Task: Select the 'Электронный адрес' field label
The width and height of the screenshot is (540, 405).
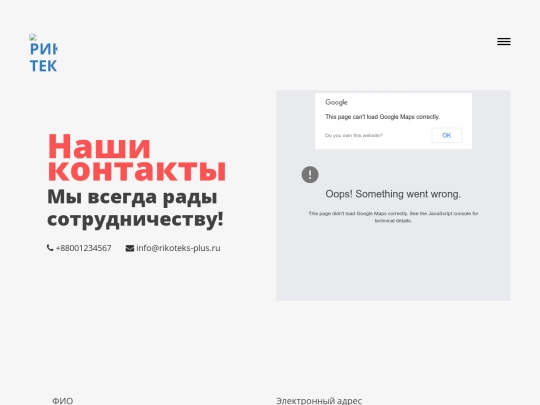Action: click(x=319, y=401)
